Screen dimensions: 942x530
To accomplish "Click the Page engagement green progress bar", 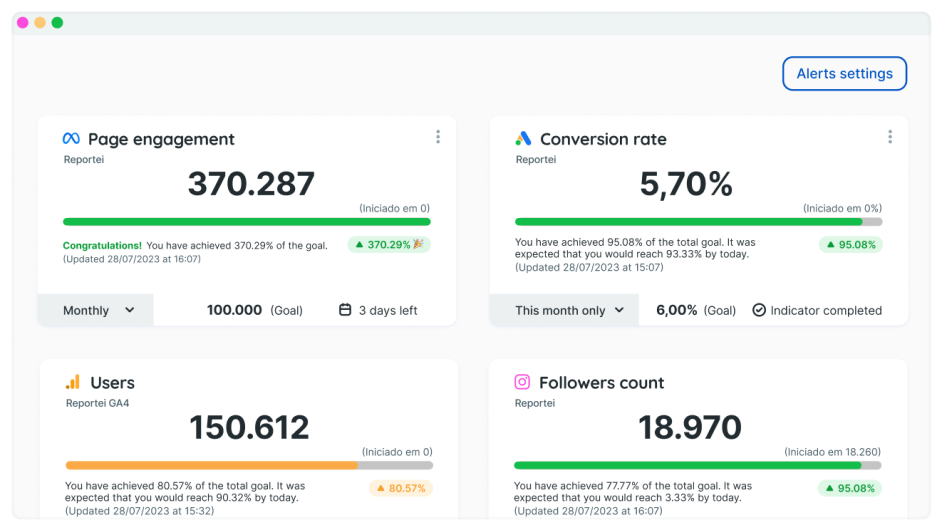I will 246,222.
